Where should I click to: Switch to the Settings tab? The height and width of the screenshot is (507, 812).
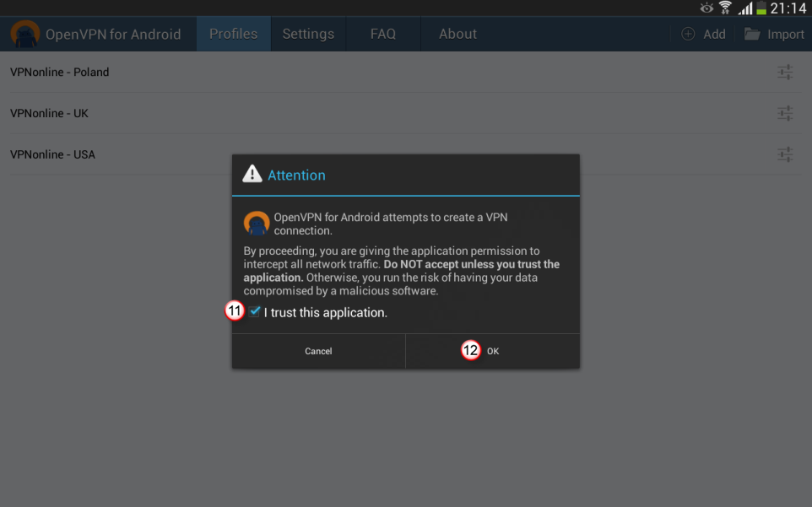308,34
